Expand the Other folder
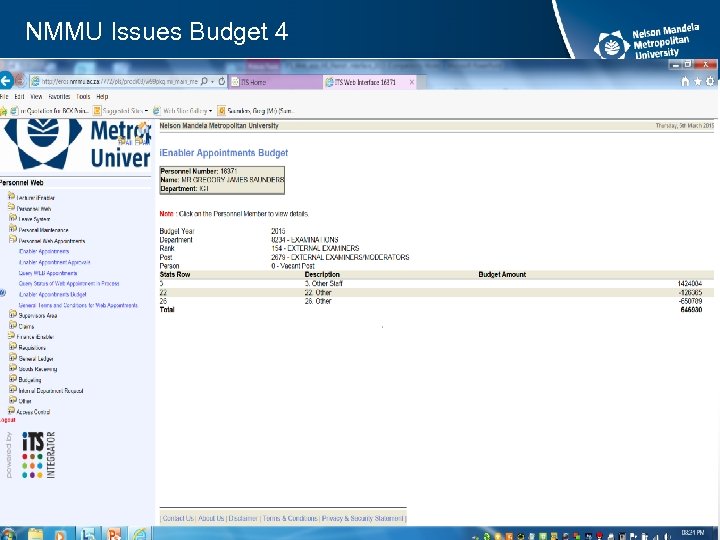This screenshot has height=540, width=720. [x=13, y=400]
